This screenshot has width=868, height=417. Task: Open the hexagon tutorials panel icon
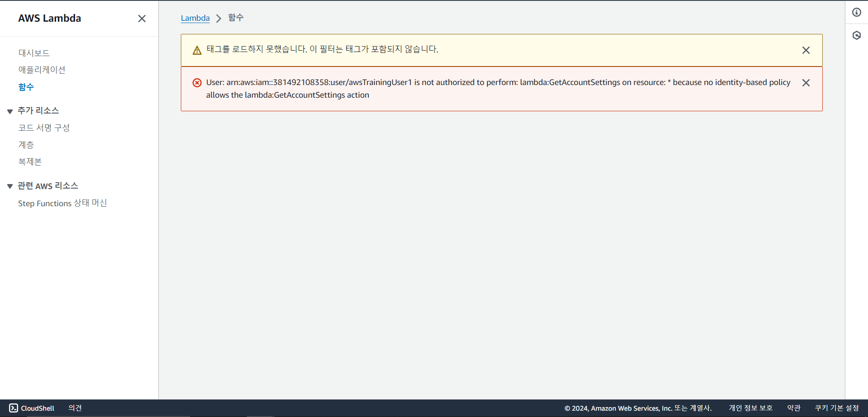click(857, 35)
